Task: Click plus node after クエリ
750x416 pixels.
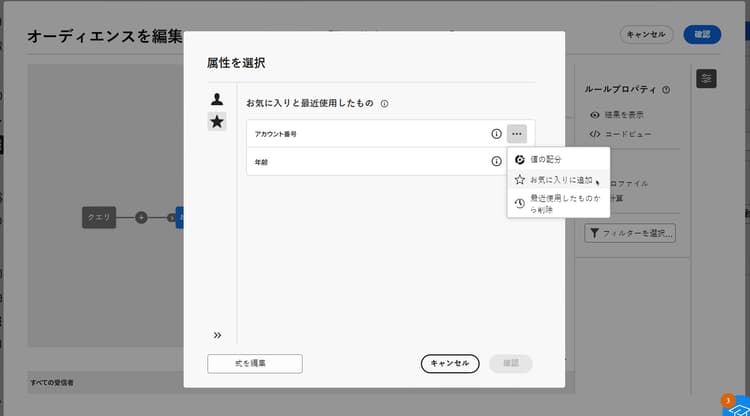Action: (141, 218)
